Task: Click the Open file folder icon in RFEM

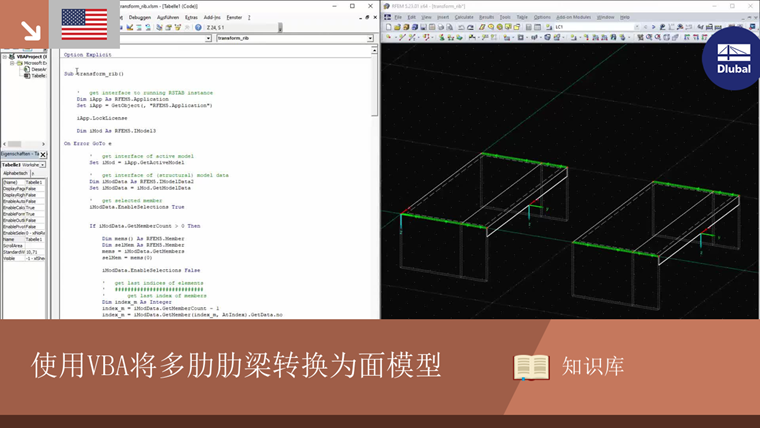Action: (397, 27)
